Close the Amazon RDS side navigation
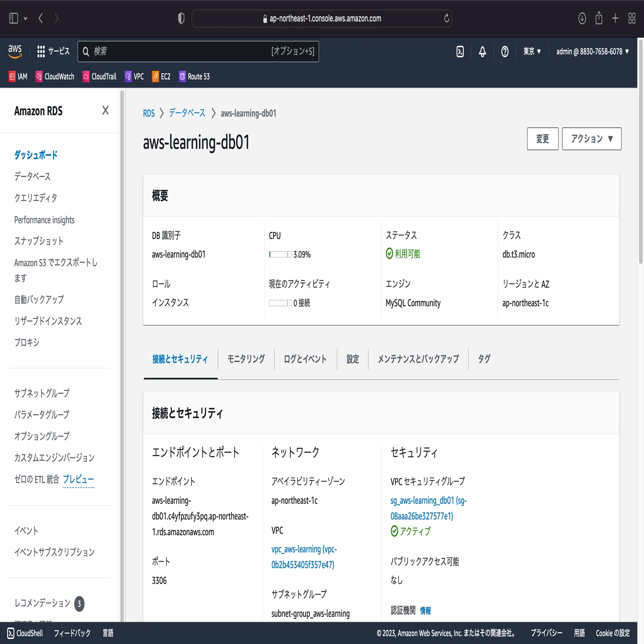Image resolution: width=644 pixels, height=644 pixels. (105, 110)
